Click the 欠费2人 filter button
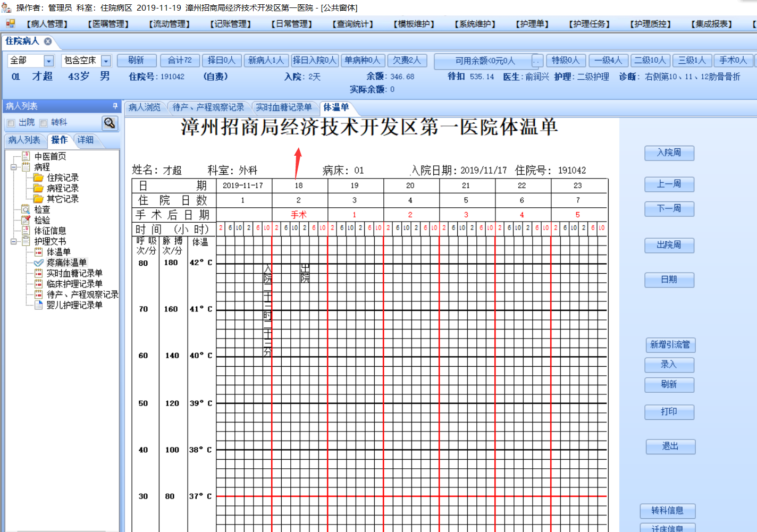This screenshot has height=532, width=757. 407,61
